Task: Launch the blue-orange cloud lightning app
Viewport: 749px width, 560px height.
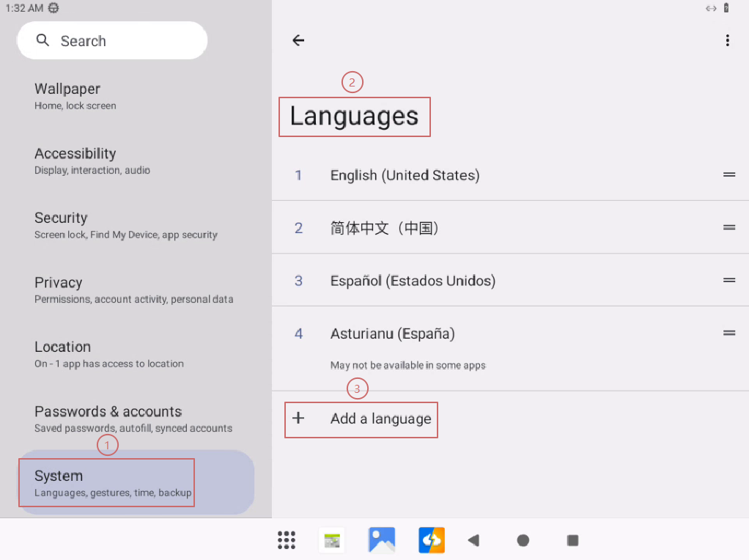Action: (431, 540)
